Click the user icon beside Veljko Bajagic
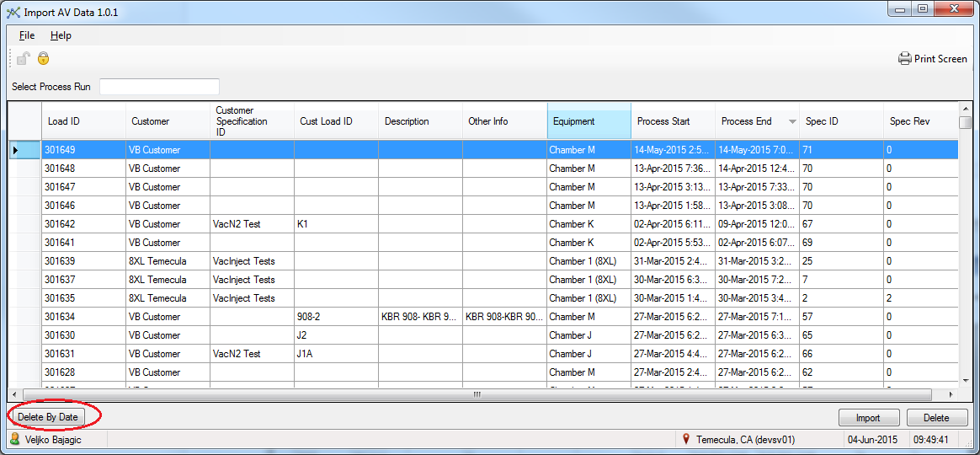 tap(14, 439)
